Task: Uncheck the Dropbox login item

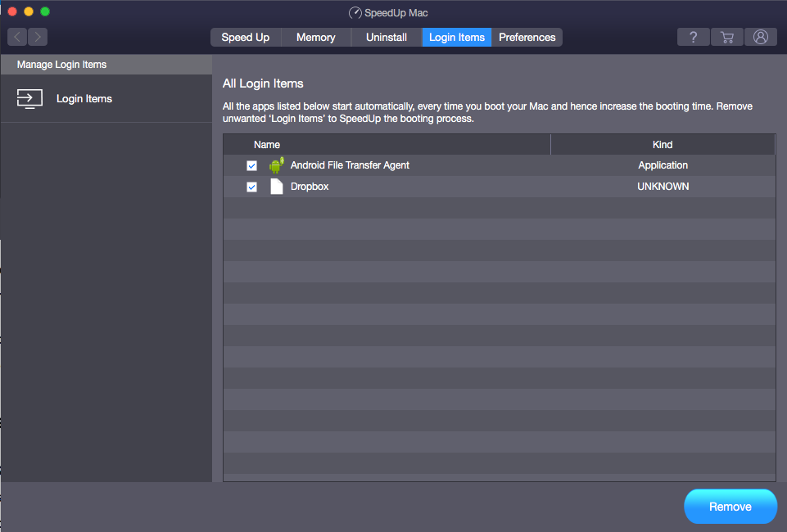Action: click(251, 186)
